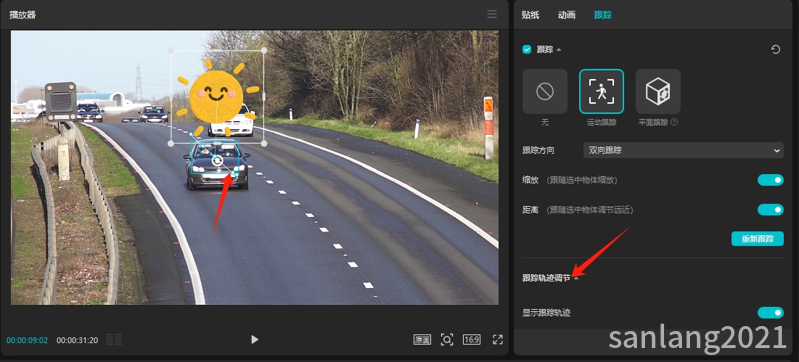Enter fullscreen preview mode
The image size is (799, 362).
(x=498, y=340)
